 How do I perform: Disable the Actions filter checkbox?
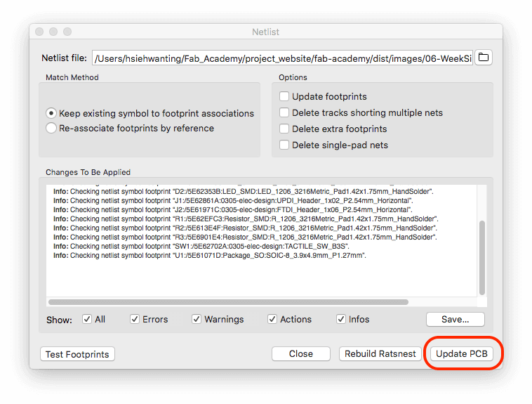click(x=272, y=319)
